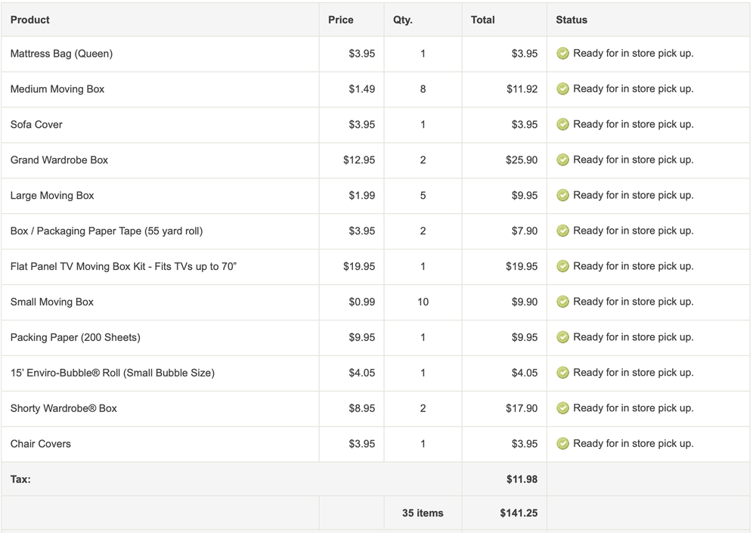
Task: Click the $11.98 tax amount
Action: pyautogui.click(x=522, y=479)
